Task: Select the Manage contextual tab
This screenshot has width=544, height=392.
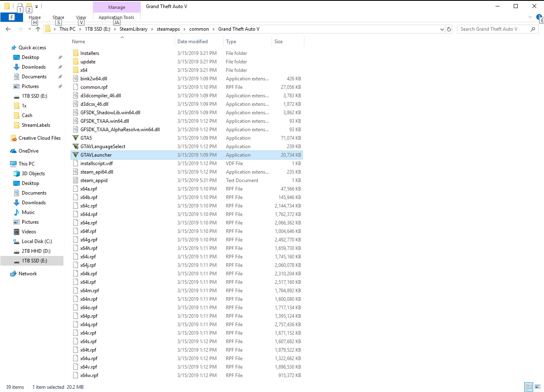Action: click(x=117, y=7)
